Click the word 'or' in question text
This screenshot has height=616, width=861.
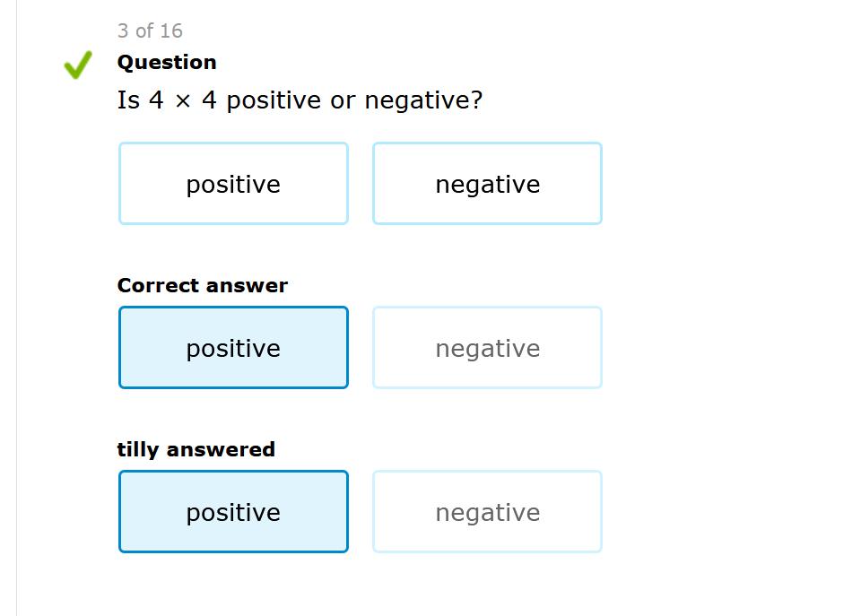click(343, 100)
